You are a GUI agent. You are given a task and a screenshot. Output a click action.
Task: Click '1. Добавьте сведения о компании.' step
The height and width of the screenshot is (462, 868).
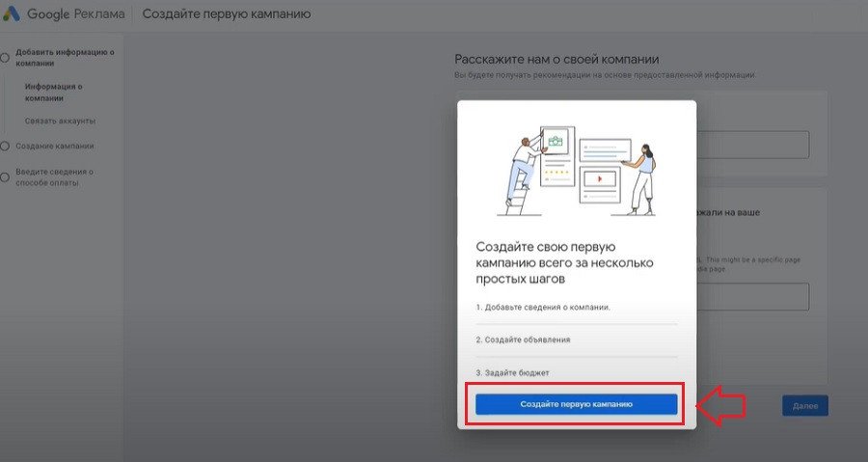coord(543,307)
